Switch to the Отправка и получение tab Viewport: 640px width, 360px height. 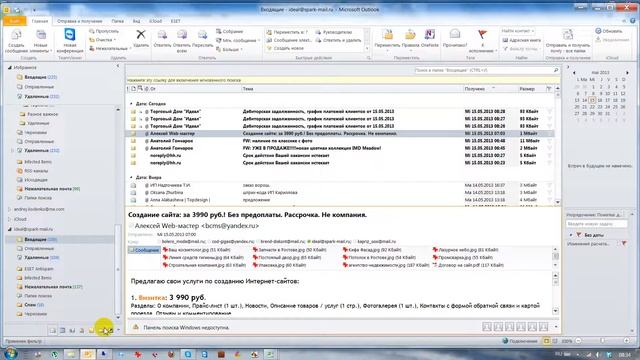click(80, 21)
